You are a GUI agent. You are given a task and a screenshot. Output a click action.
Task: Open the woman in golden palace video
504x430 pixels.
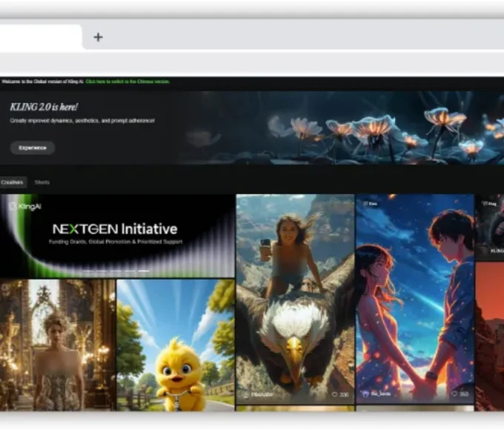[57, 345]
